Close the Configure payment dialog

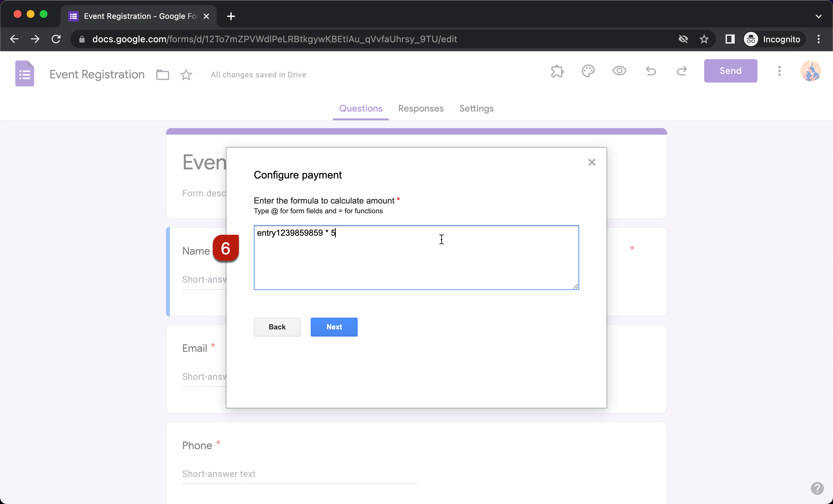coord(592,163)
